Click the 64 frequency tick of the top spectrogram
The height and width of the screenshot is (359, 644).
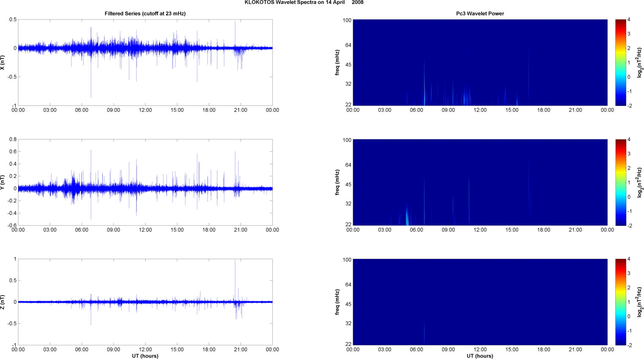(x=348, y=45)
